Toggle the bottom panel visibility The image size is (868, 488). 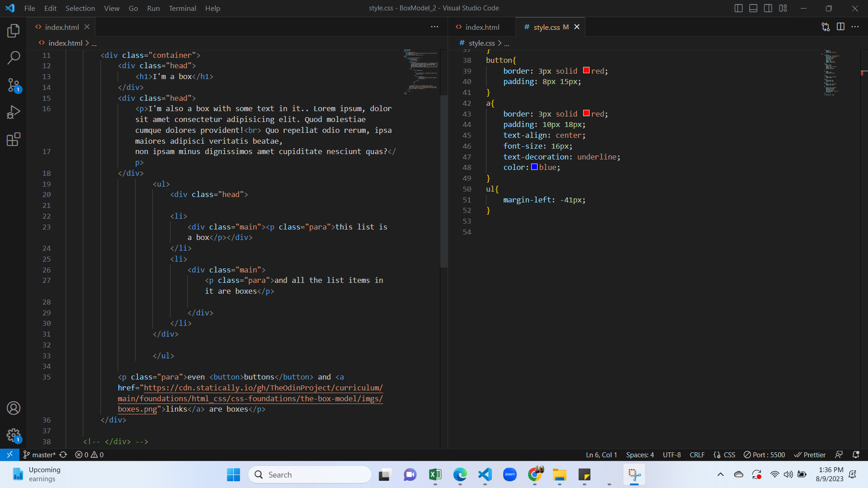tap(753, 8)
